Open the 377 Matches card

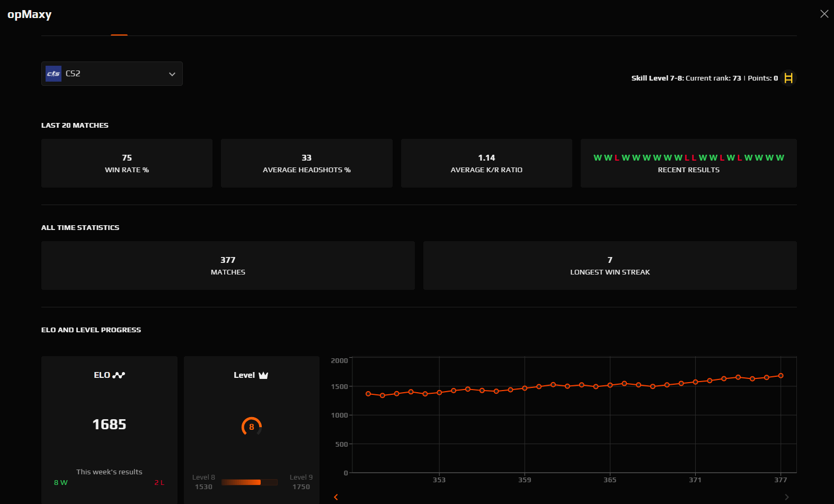click(x=228, y=266)
